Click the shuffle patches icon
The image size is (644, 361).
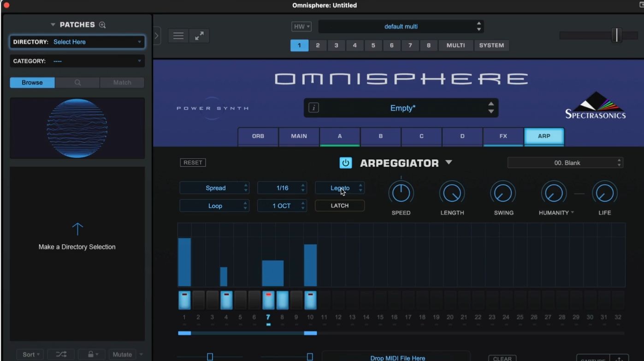[x=61, y=354]
